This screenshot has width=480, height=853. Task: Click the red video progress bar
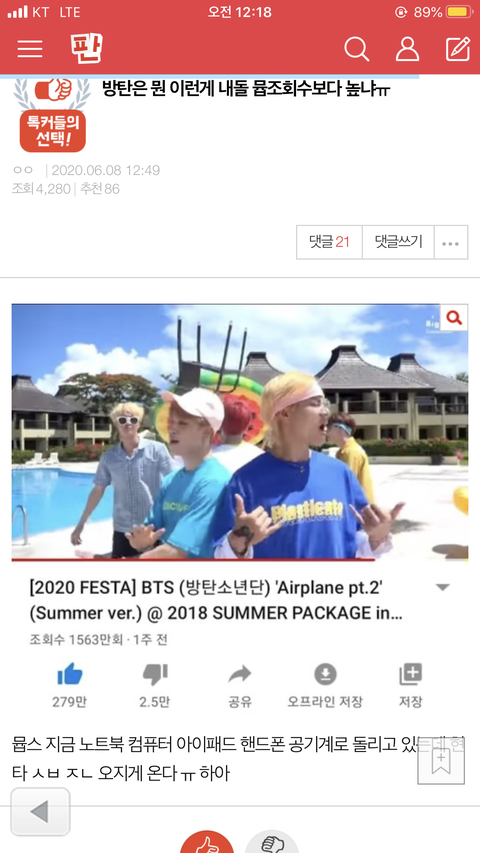click(x=193, y=559)
